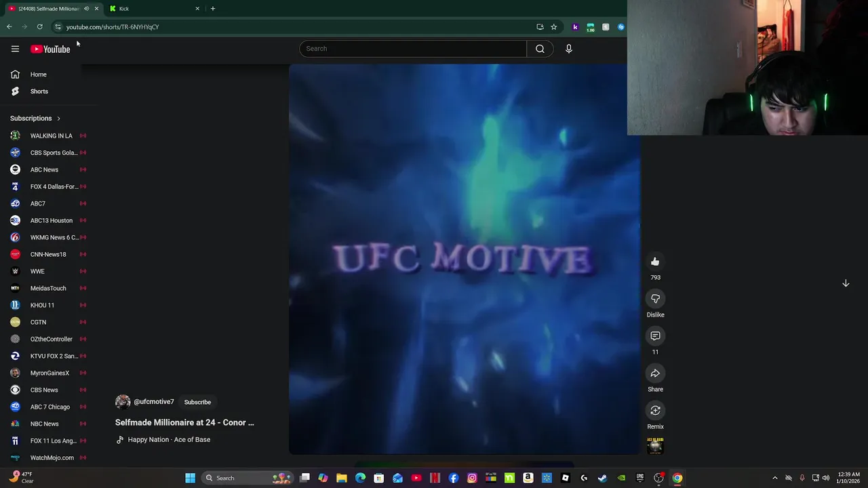This screenshot has width=868, height=488.
Task: Open the @ufcmotive7 channel handle
Action: point(154,402)
